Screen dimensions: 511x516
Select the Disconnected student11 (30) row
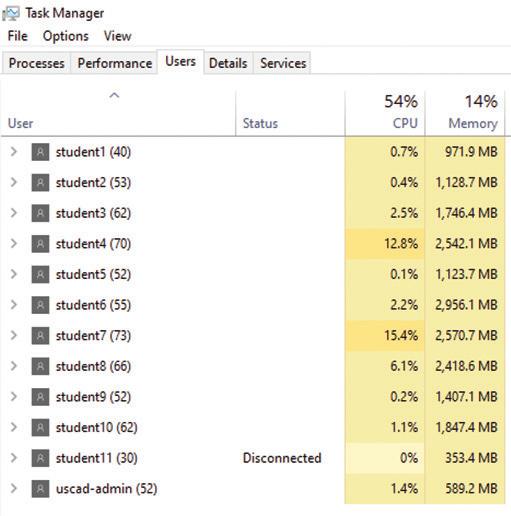(253, 458)
